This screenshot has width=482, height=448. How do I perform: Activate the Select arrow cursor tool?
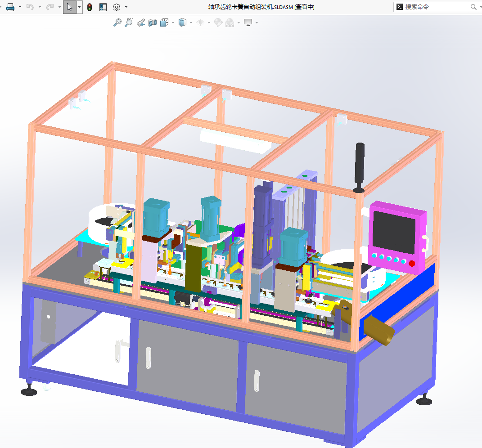point(70,7)
